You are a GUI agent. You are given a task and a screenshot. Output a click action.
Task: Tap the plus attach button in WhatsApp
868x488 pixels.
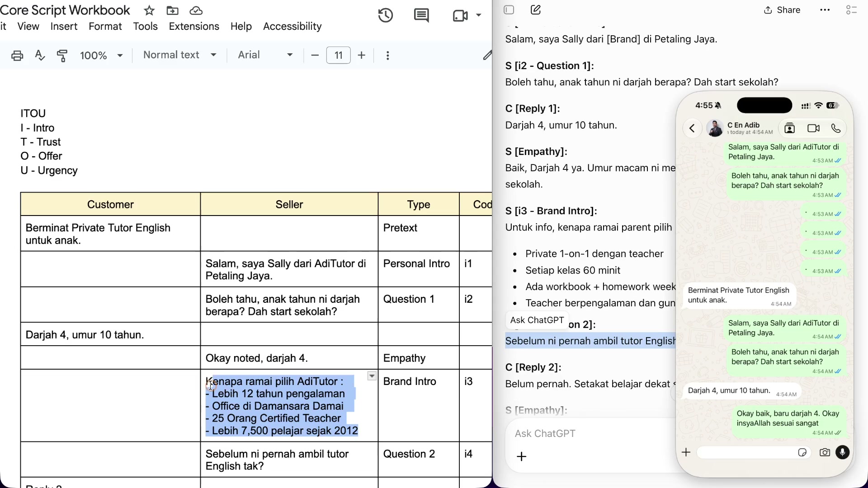click(x=686, y=452)
